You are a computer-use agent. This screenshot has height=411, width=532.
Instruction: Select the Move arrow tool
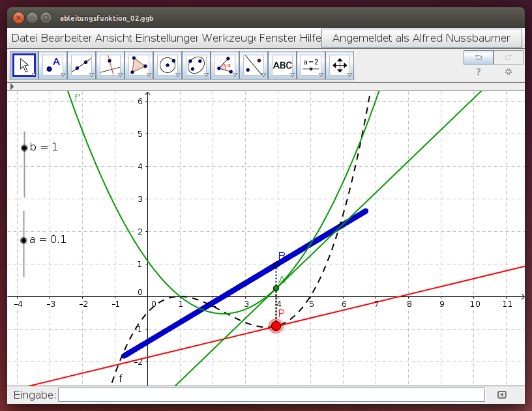[x=24, y=65]
